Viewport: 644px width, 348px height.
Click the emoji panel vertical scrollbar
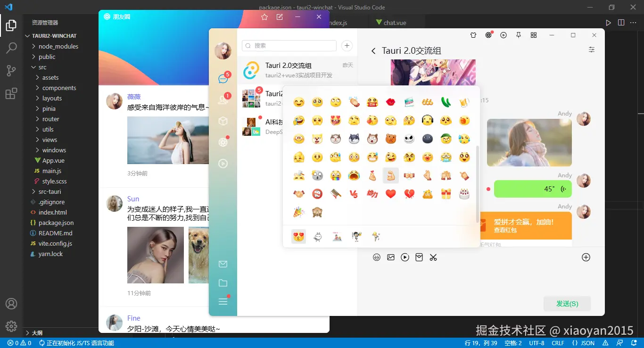coord(477,184)
